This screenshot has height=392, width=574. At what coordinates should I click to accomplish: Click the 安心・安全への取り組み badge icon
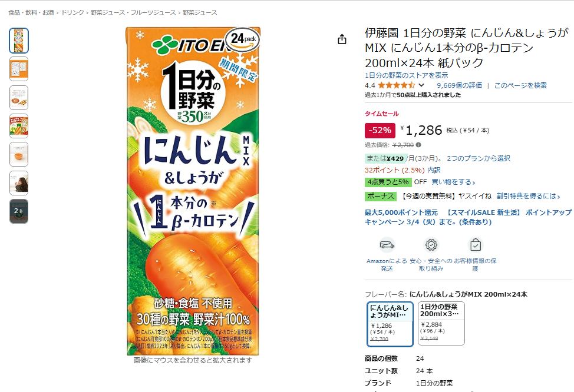point(431,245)
